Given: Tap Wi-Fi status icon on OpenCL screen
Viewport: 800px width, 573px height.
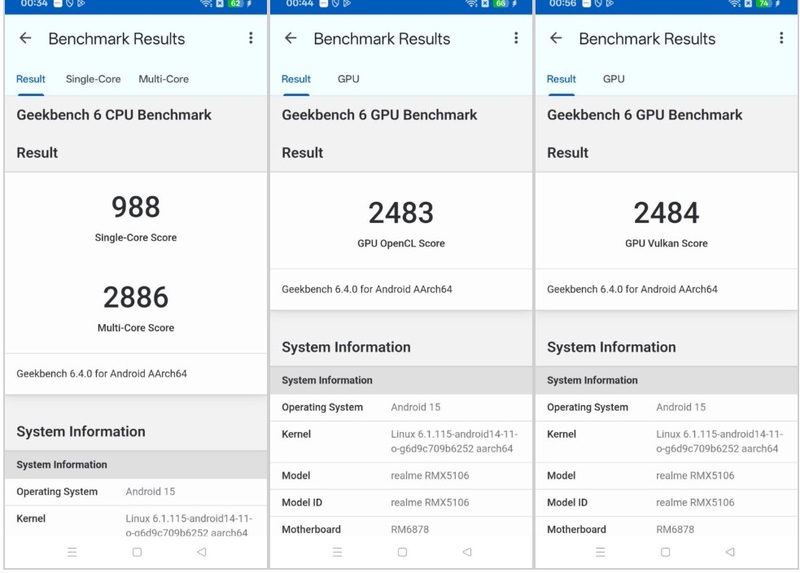Looking at the screenshot, I should click(471, 4).
